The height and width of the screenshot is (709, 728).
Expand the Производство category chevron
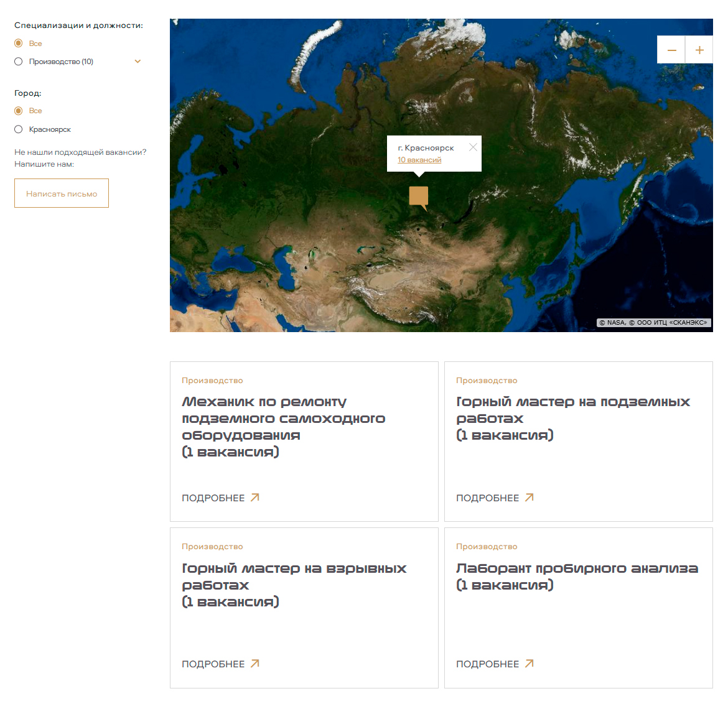coord(138,62)
